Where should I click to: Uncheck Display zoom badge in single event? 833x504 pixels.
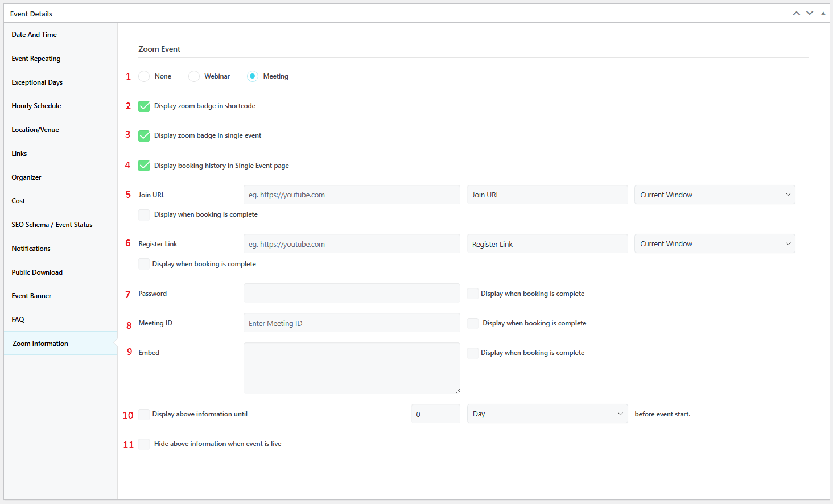coord(144,136)
